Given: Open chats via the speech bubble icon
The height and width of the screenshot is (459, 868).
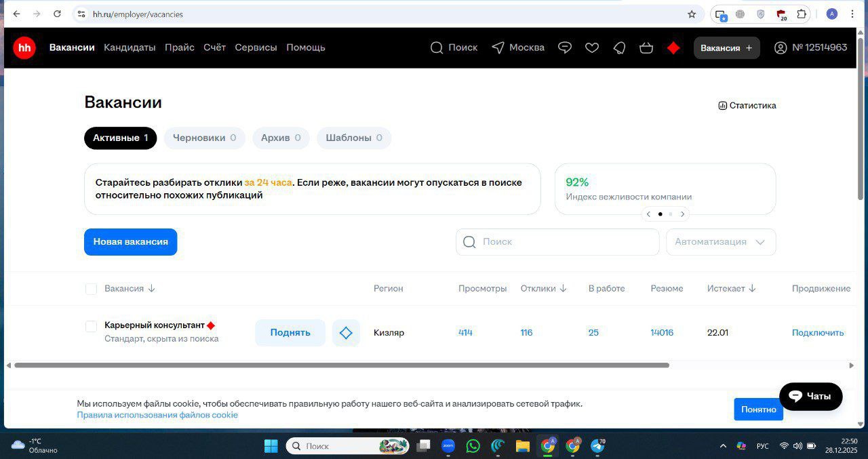Looking at the screenshot, I should pyautogui.click(x=565, y=47).
